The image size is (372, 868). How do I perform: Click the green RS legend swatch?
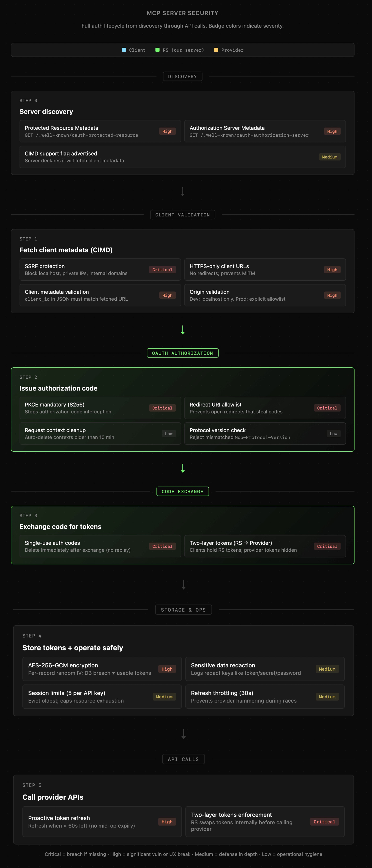tap(157, 50)
